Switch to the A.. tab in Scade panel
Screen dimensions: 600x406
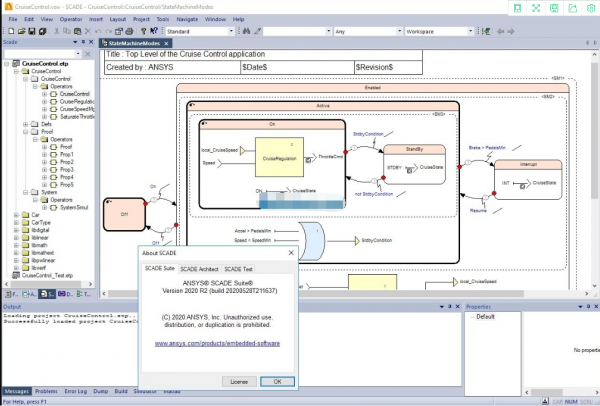click(x=29, y=294)
